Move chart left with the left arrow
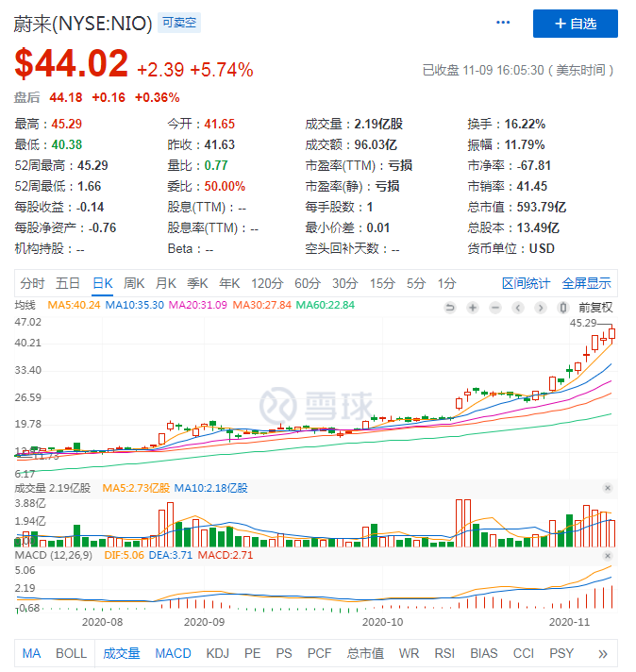 coord(518,308)
